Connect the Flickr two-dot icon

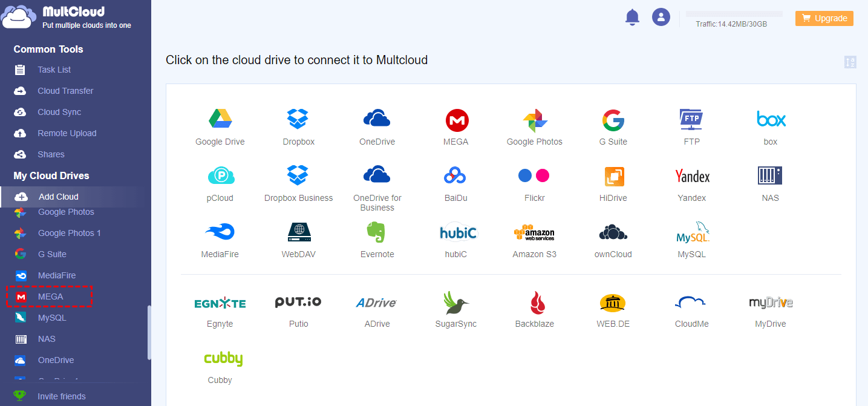tap(534, 175)
